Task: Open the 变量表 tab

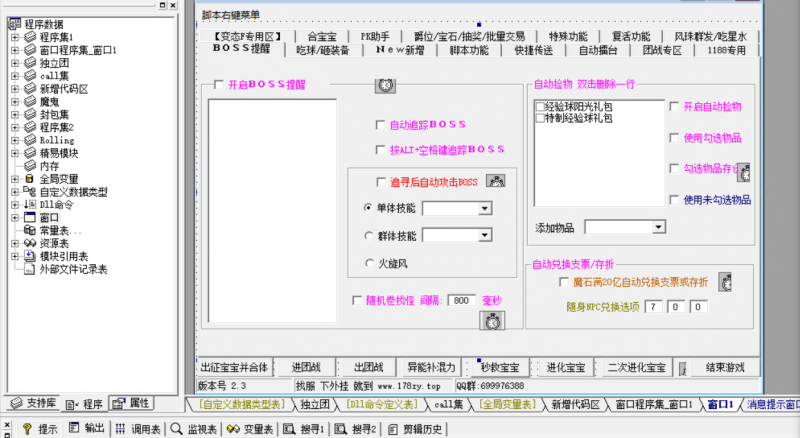Action: (x=251, y=429)
